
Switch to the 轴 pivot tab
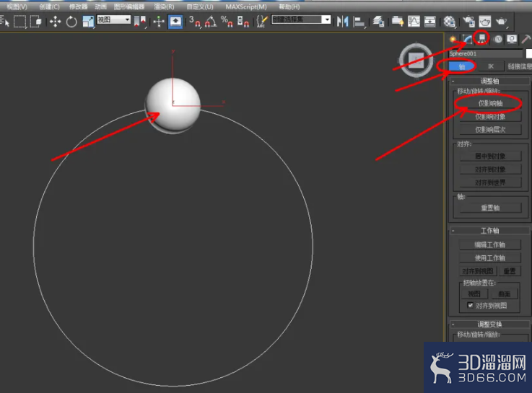pyautogui.click(x=462, y=66)
